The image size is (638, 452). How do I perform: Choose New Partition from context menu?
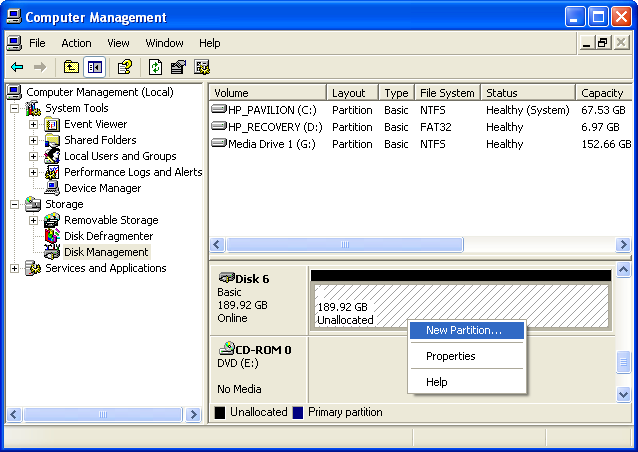[463, 330]
